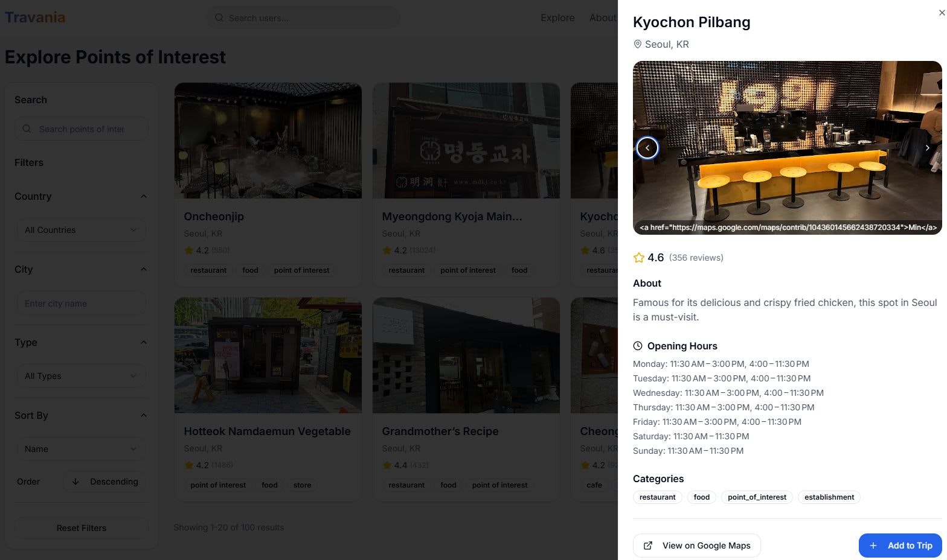Open the Name sort dropdown
Viewport: 947px width, 560px height.
click(x=81, y=449)
